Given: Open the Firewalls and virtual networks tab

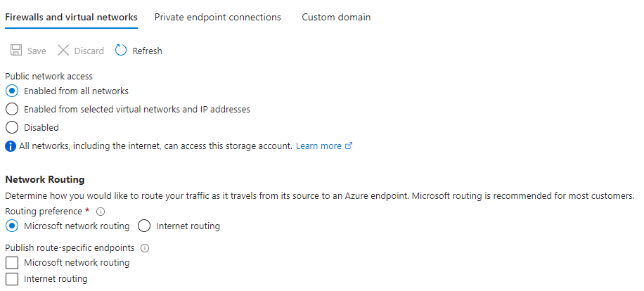Looking at the screenshot, I should click(x=72, y=18).
